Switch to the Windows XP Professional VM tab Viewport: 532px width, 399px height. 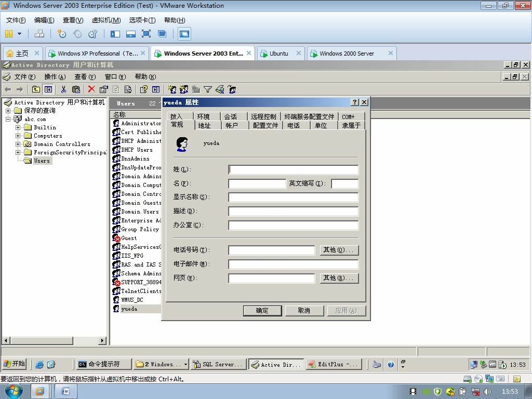coord(97,54)
